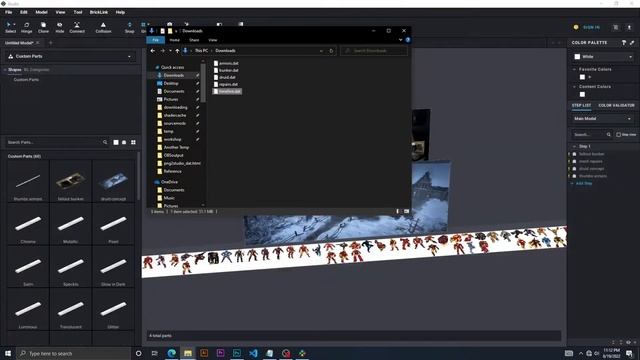Open the color picker eyedropper in Color Palette
Screen dimensions: 640x360
pyautogui.click(x=632, y=42)
